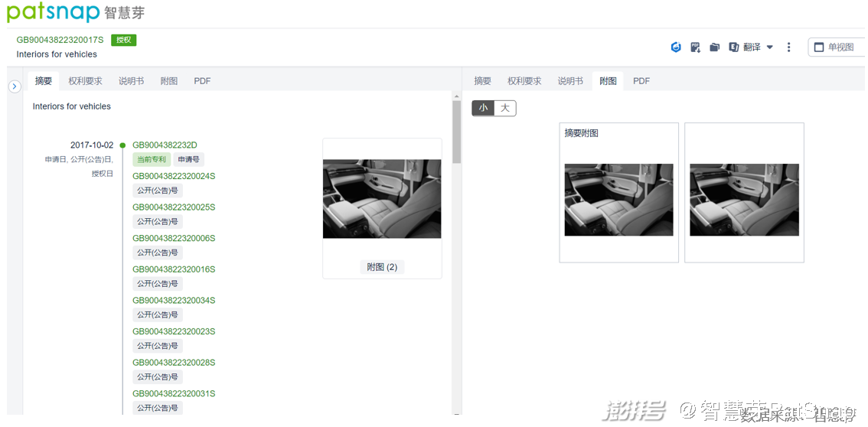This screenshot has height=427, width=868.
Task: Open publication GB90043822320025S
Action: (x=174, y=207)
